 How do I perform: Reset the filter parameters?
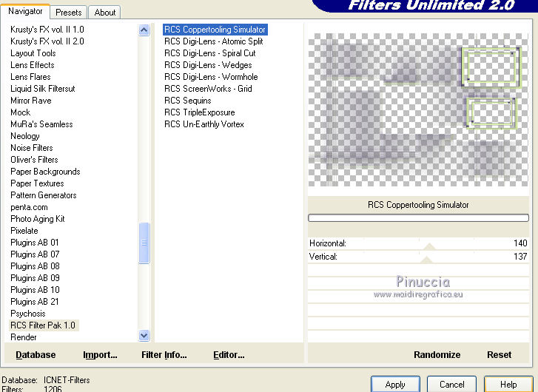click(x=500, y=354)
